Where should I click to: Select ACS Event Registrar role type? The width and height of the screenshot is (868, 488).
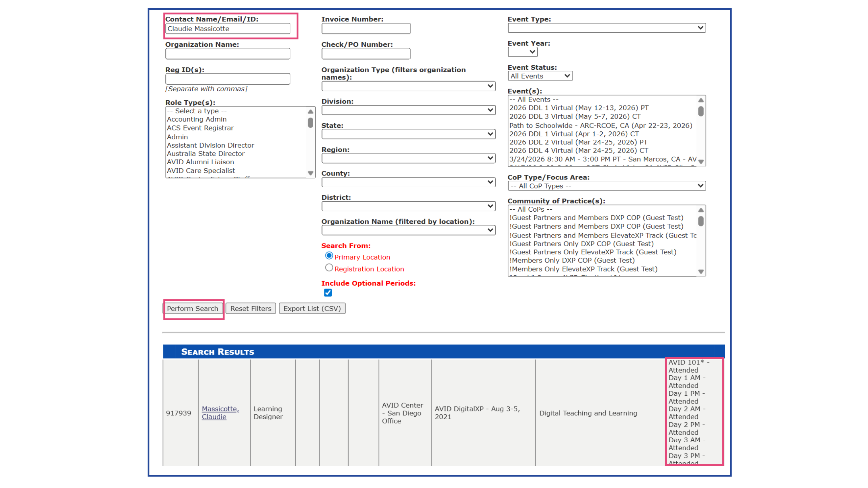pyautogui.click(x=200, y=128)
